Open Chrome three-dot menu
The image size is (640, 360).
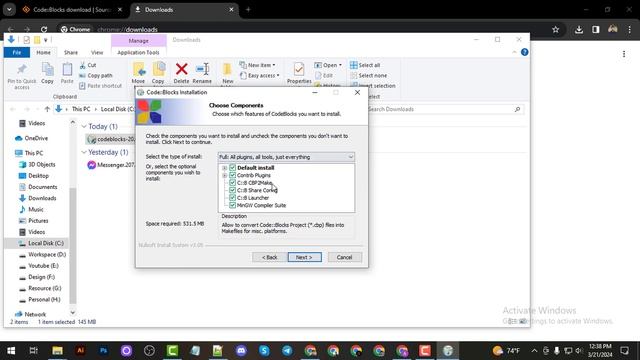tap(629, 29)
